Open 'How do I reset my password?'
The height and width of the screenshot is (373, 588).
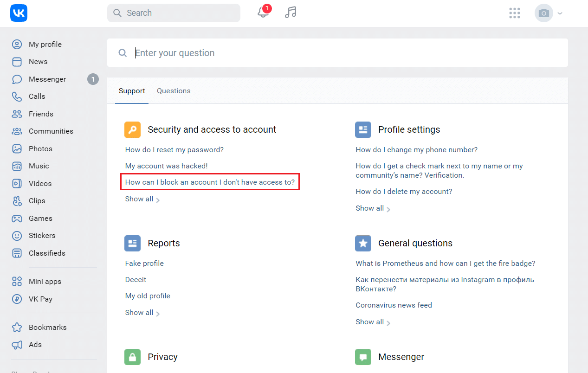[x=174, y=150]
